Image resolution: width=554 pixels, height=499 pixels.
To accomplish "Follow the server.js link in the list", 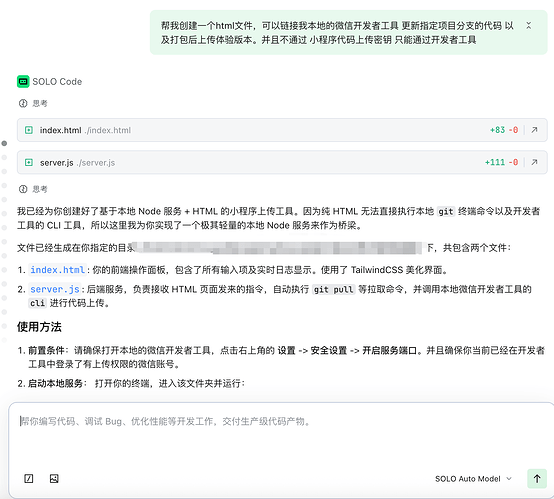I will coord(55,289).
